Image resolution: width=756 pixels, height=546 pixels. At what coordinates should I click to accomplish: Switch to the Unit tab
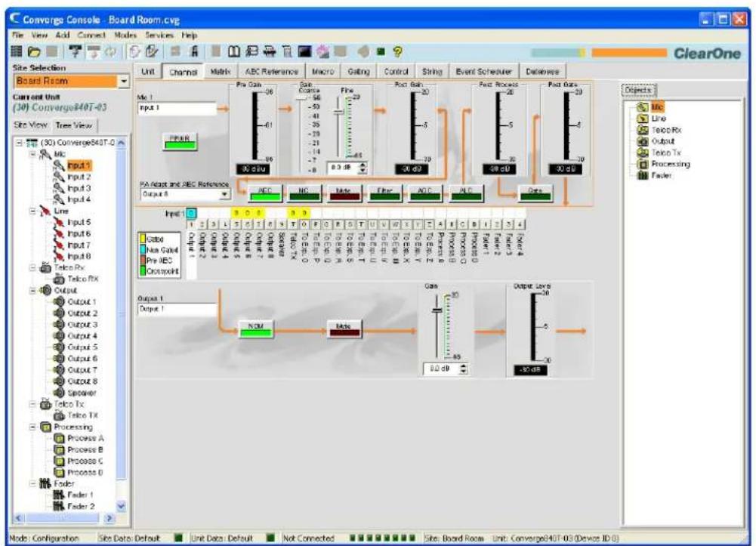(147, 71)
